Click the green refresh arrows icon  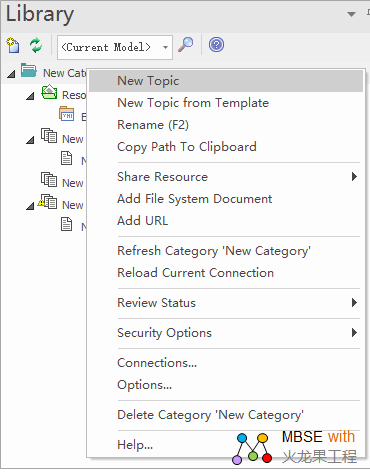36,45
